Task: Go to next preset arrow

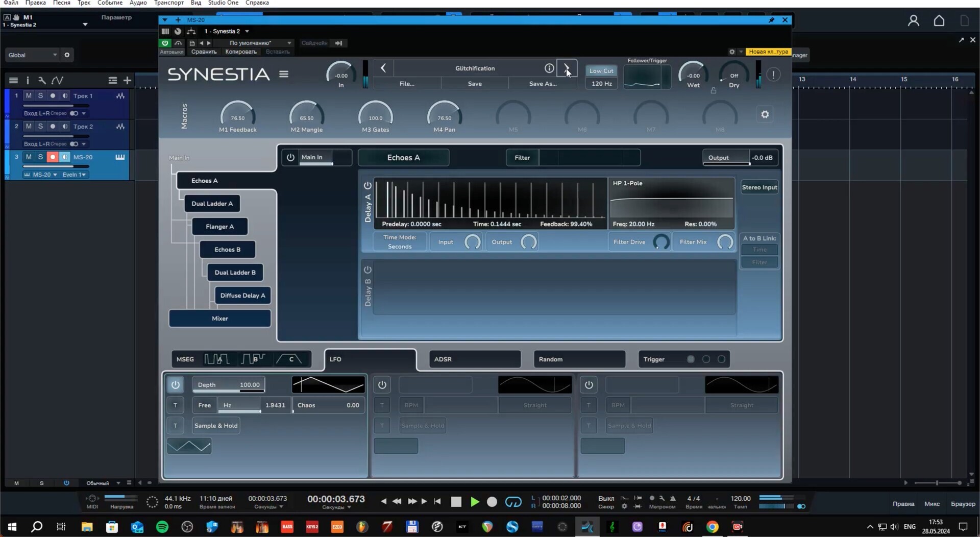Action: tap(567, 68)
